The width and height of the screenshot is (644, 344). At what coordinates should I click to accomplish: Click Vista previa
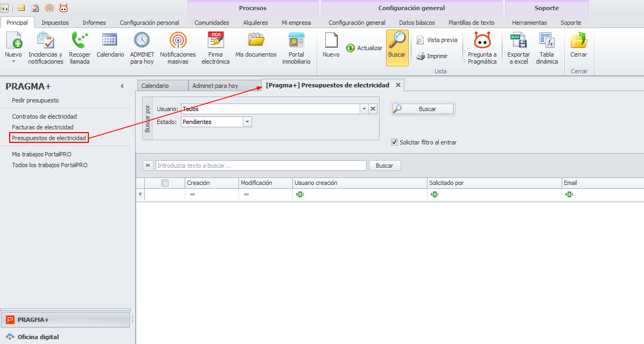(437, 40)
